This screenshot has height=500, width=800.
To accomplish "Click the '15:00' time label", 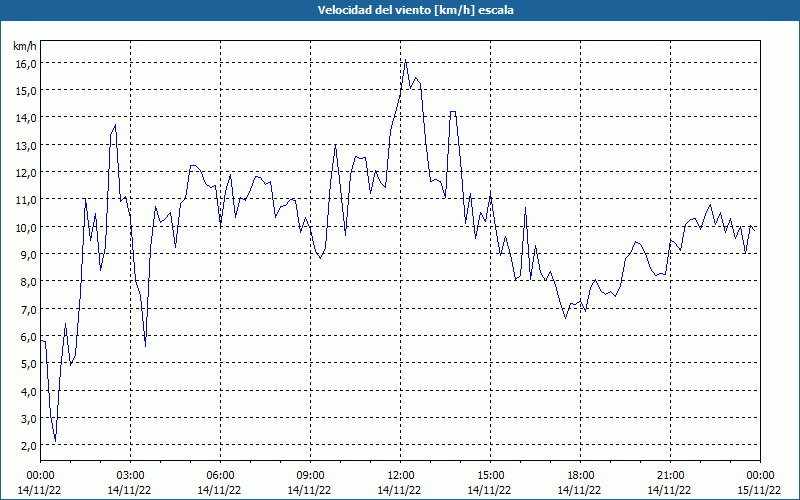I will [x=490, y=476].
